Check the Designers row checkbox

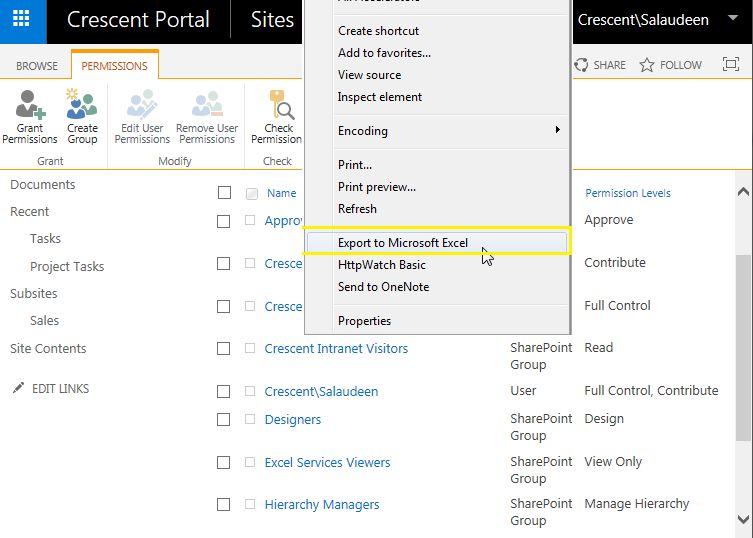coord(223,420)
